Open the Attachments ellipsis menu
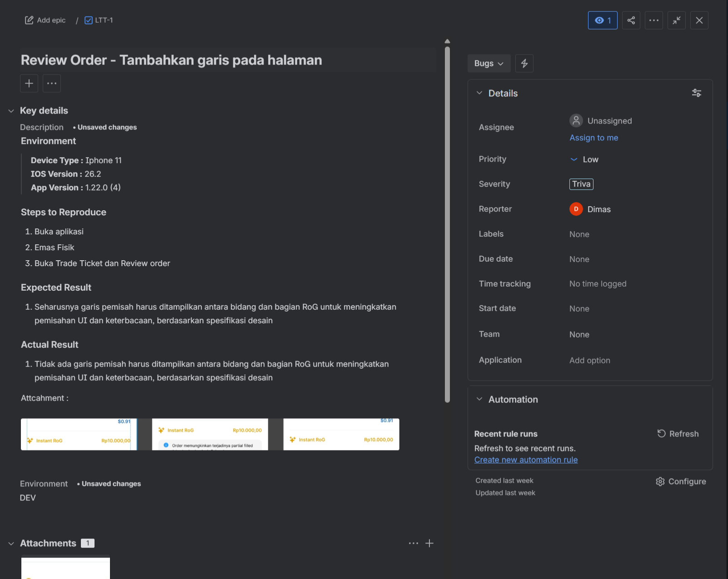Viewport: 728px width, 579px height. click(414, 543)
